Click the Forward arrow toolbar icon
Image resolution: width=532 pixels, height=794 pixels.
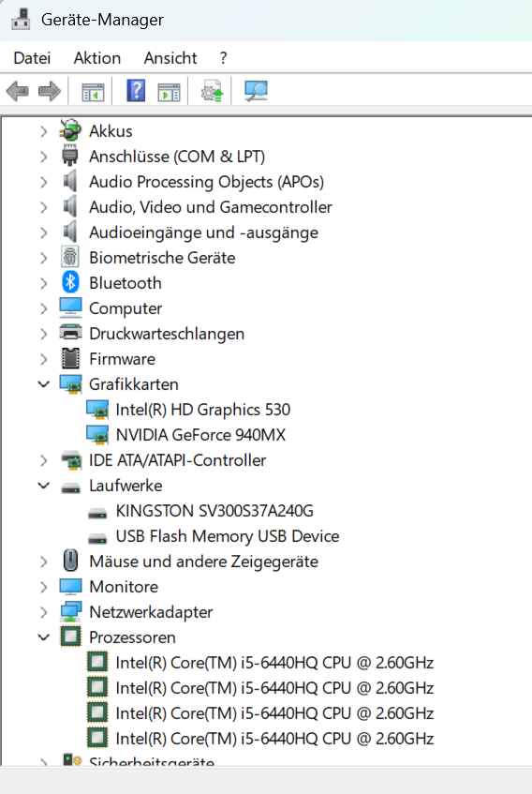click(x=50, y=92)
